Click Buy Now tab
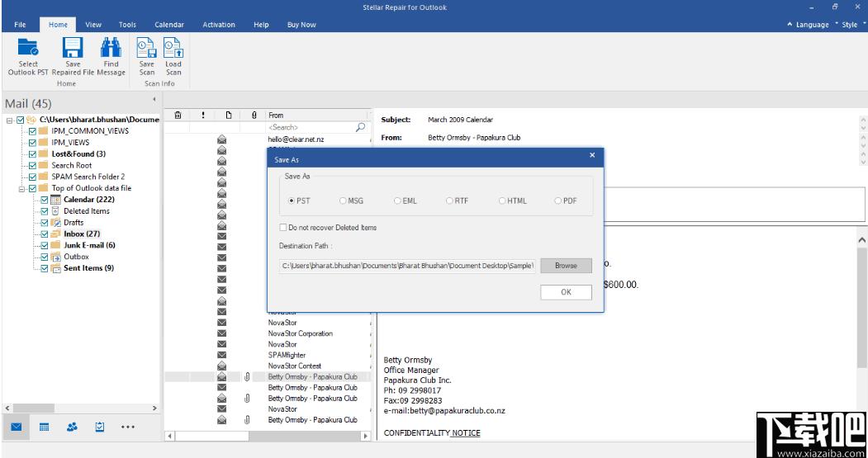 point(301,24)
